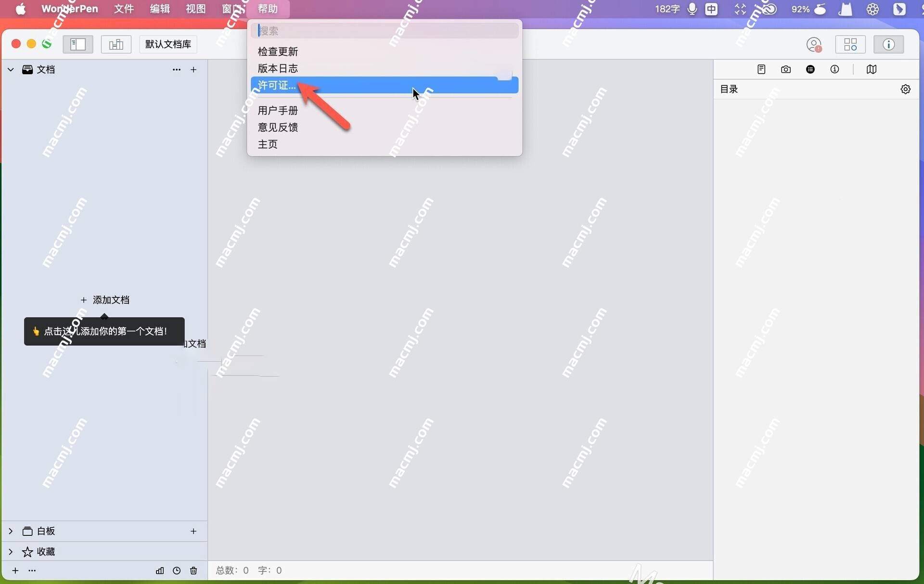Viewport: 924px width, 584px height.
Task: Open the 帮助 menu bar item
Action: point(268,9)
